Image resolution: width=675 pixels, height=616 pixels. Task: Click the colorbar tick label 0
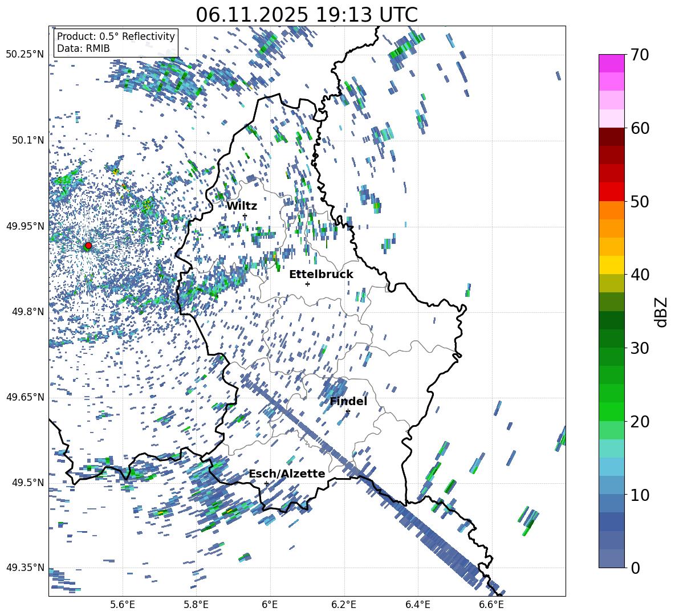(x=635, y=568)
